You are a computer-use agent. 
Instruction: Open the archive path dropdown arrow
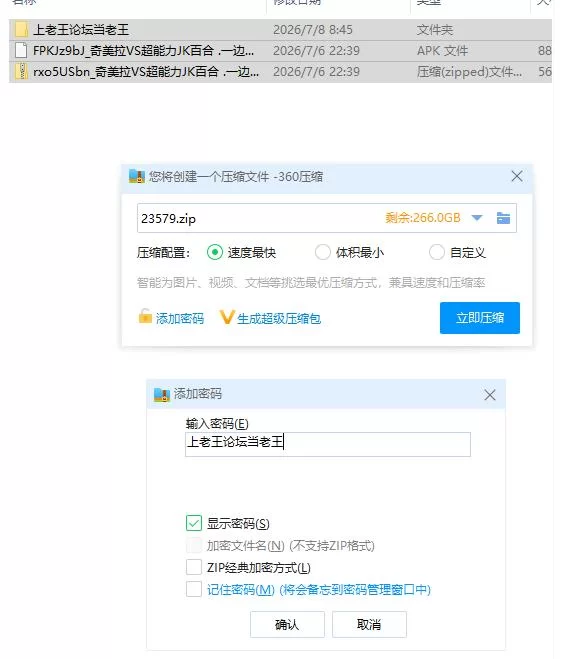(x=477, y=218)
